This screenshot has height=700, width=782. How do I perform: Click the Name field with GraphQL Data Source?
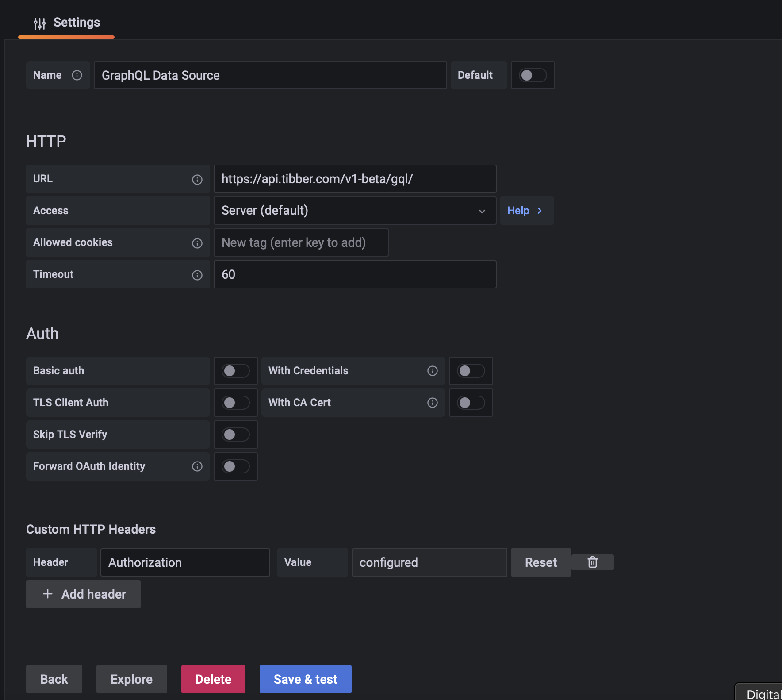(270, 75)
